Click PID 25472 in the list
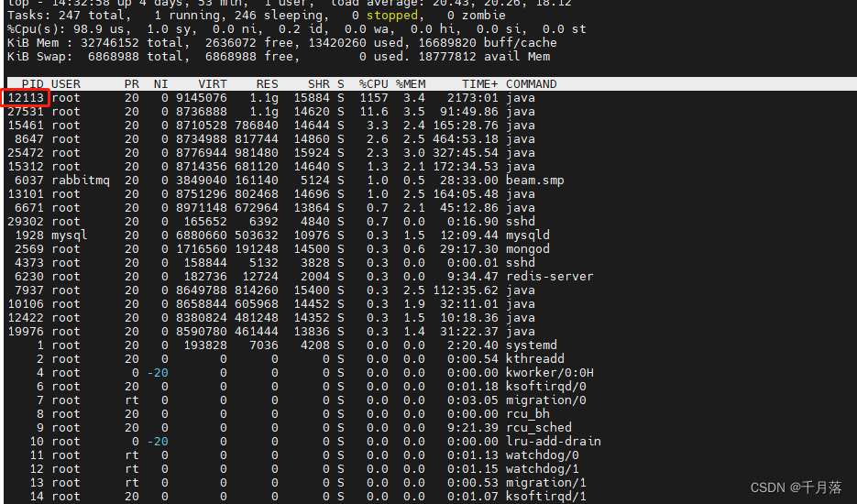This screenshot has width=857, height=504. coord(25,152)
